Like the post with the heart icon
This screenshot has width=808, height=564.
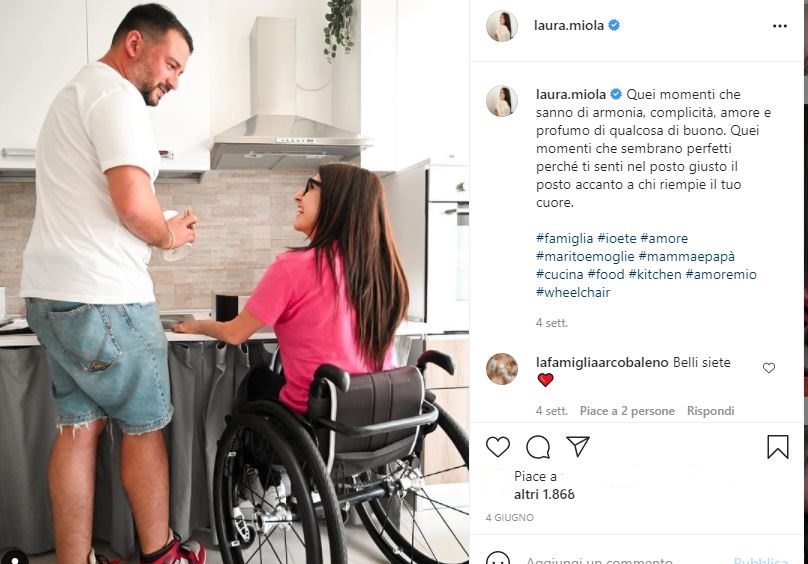coord(498,446)
